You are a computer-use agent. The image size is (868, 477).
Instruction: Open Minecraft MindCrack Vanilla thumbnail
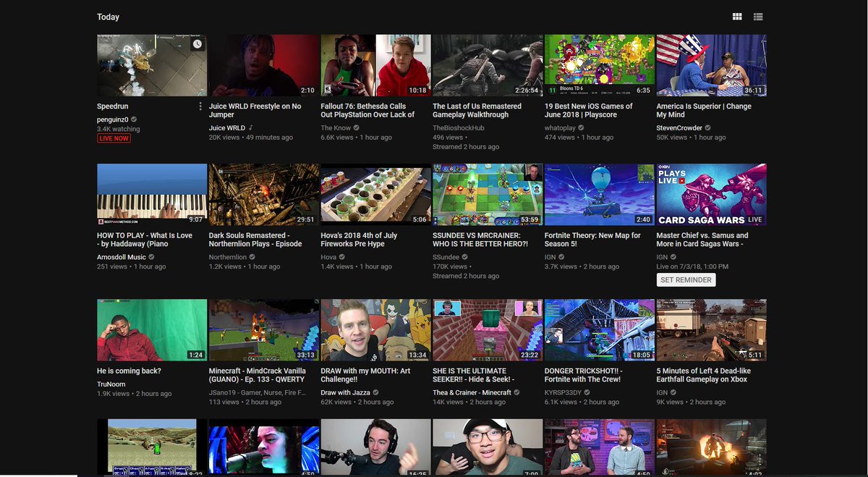click(263, 330)
